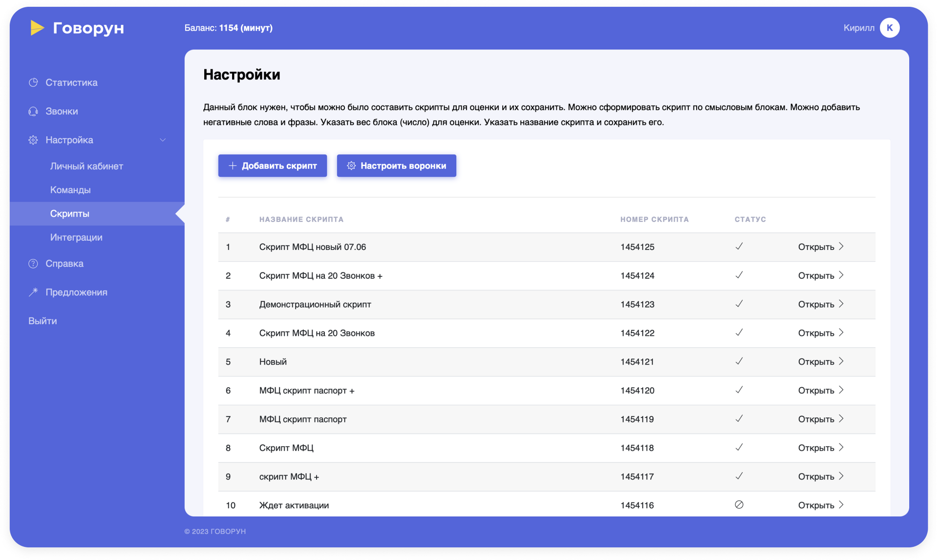Click Выйти to log out

(x=43, y=321)
